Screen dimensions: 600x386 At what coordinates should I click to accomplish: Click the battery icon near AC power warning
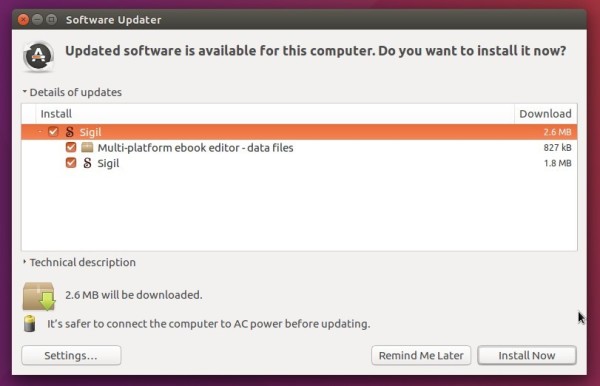(x=29, y=324)
